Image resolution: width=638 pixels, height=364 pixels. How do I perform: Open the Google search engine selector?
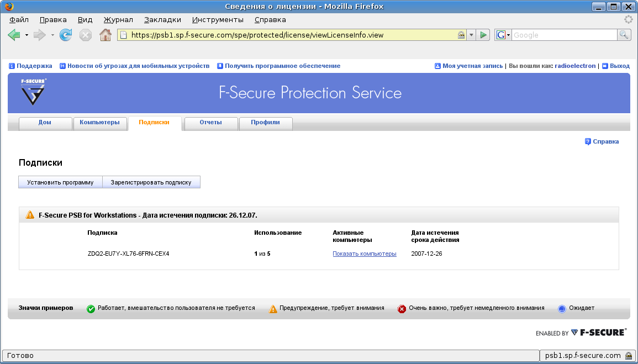coord(503,35)
